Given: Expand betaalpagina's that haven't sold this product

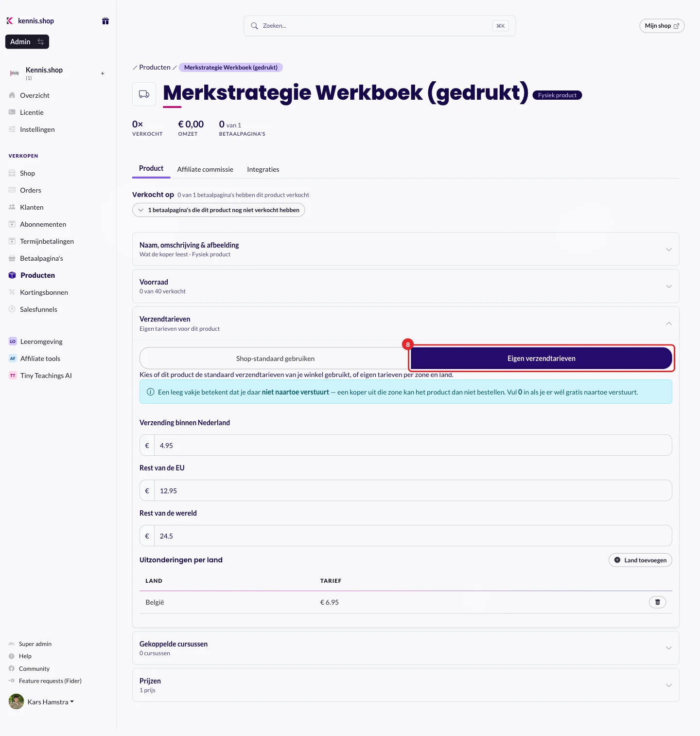Looking at the screenshot, I should (x=219, y=210).
